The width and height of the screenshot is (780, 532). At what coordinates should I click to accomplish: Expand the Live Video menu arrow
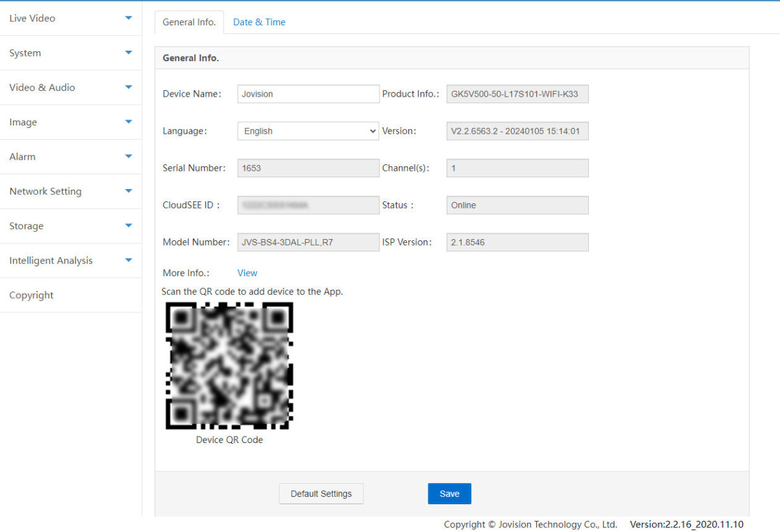tap(128, 18)
